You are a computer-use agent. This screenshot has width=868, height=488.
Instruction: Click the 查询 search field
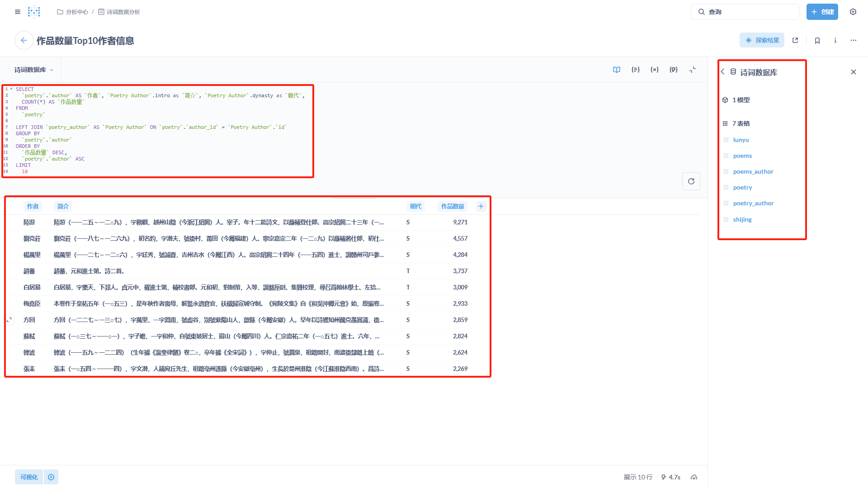tap(745, 12)
